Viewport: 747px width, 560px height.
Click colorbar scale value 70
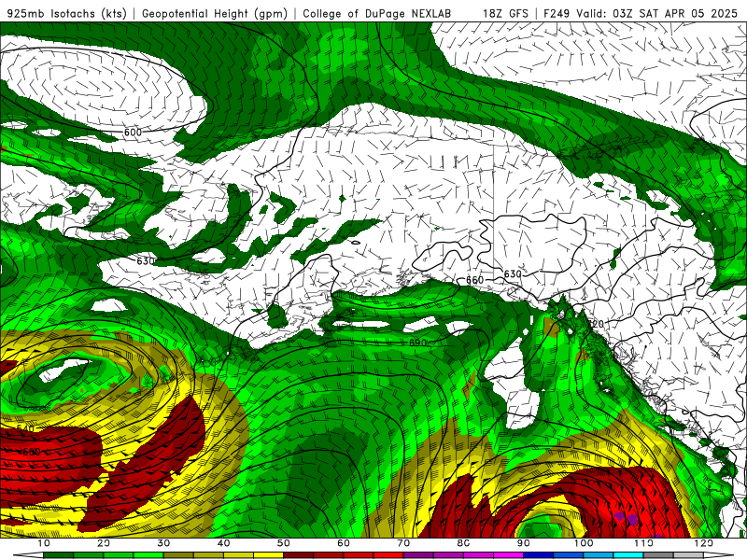(x=403, y=543)
